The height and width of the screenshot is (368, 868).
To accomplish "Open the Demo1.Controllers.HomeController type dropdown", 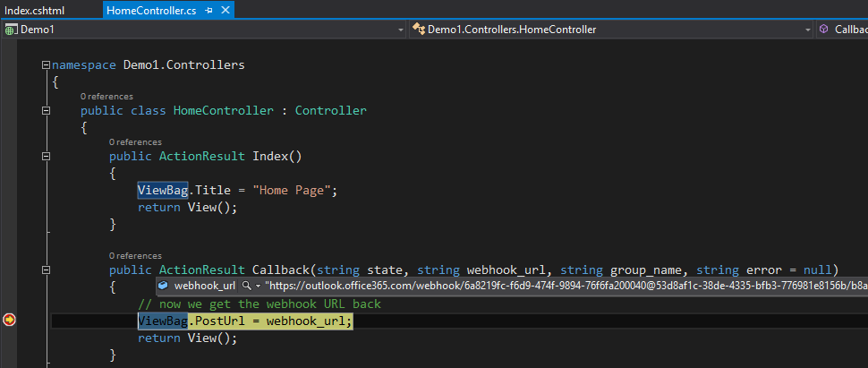I will click(x=612, y=30).
